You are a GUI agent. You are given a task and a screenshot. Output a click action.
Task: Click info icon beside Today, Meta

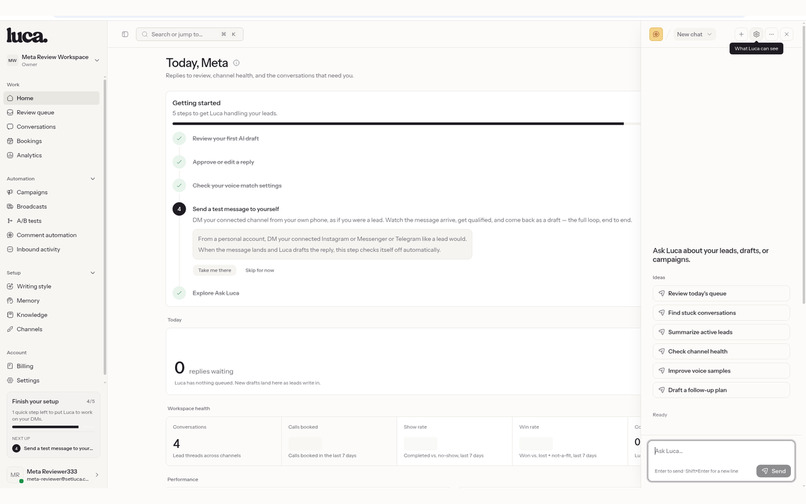pyautogui.click(x=236, y=63)
